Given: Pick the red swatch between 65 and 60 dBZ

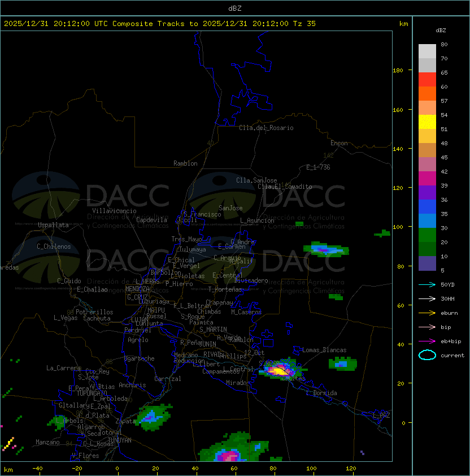Looking at the screenshot, I should click(427, 80).
